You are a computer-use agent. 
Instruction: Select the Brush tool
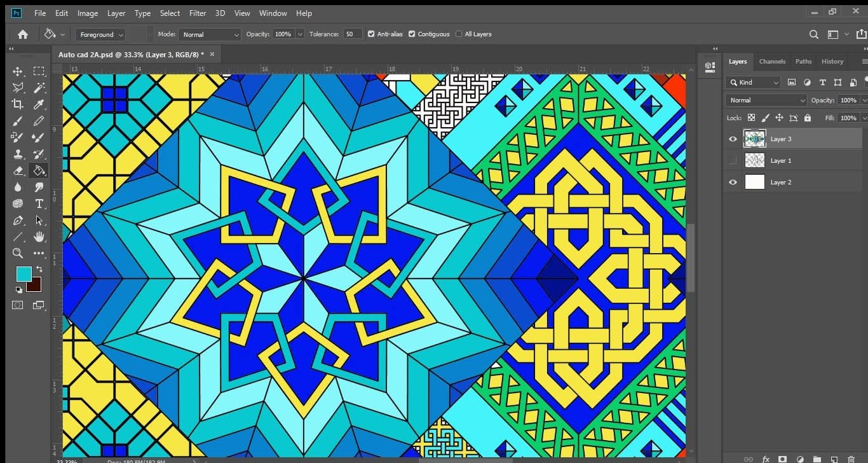tap(18, 121)
